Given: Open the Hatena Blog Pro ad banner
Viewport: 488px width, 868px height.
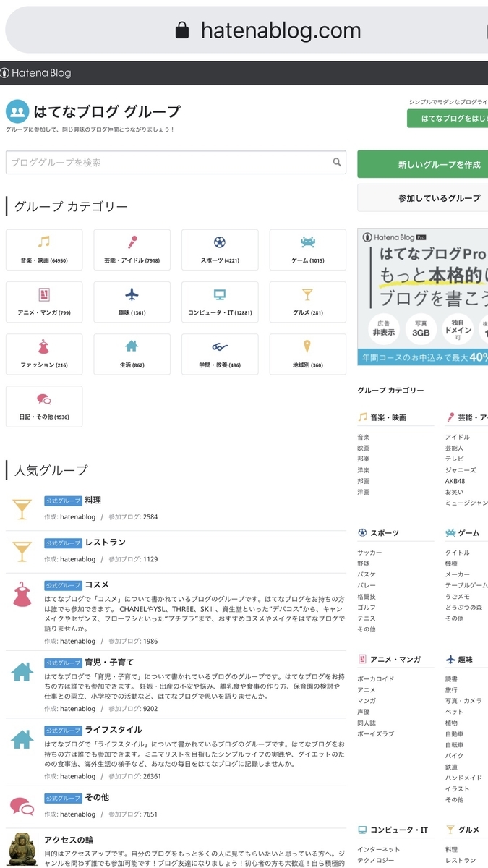Looking at the screenshot, I should pyautogui.click(x=422, y=297).
